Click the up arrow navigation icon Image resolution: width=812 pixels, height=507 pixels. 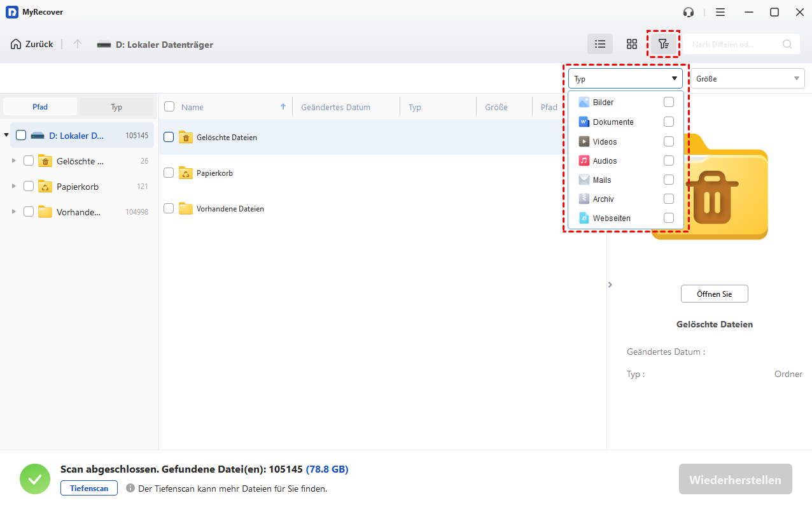tap(78, 44)
